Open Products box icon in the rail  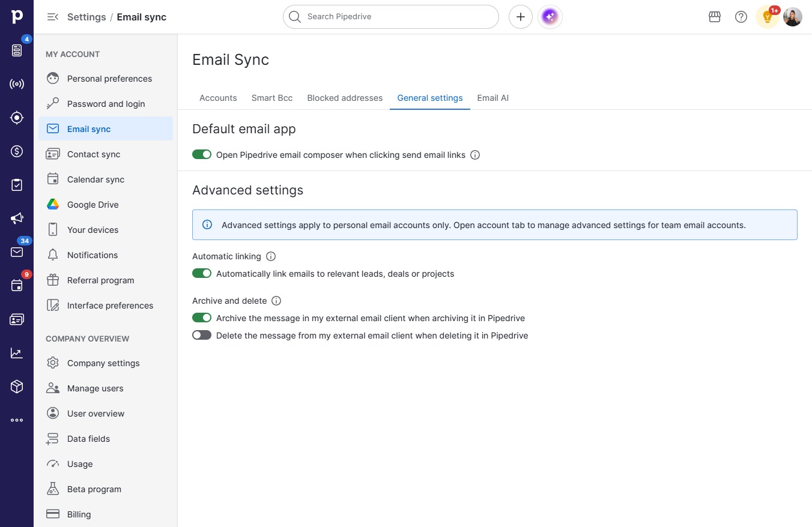(17, 387)
